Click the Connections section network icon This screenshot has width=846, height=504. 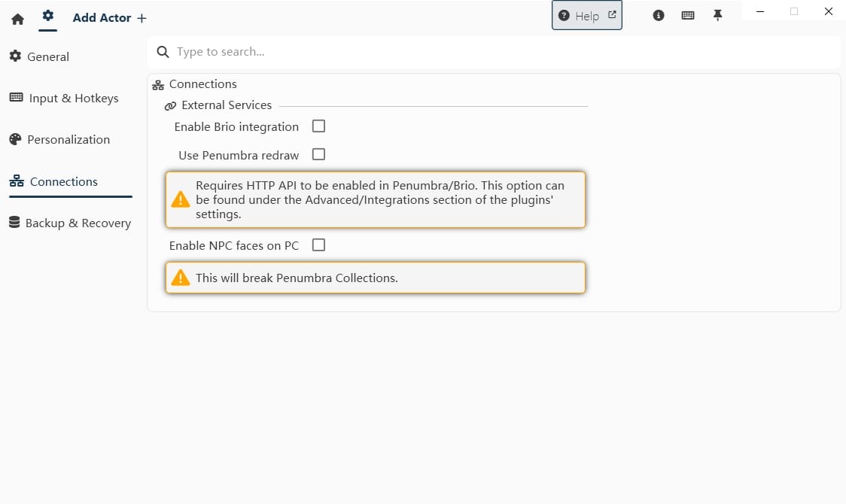click(x=158, y=85)
